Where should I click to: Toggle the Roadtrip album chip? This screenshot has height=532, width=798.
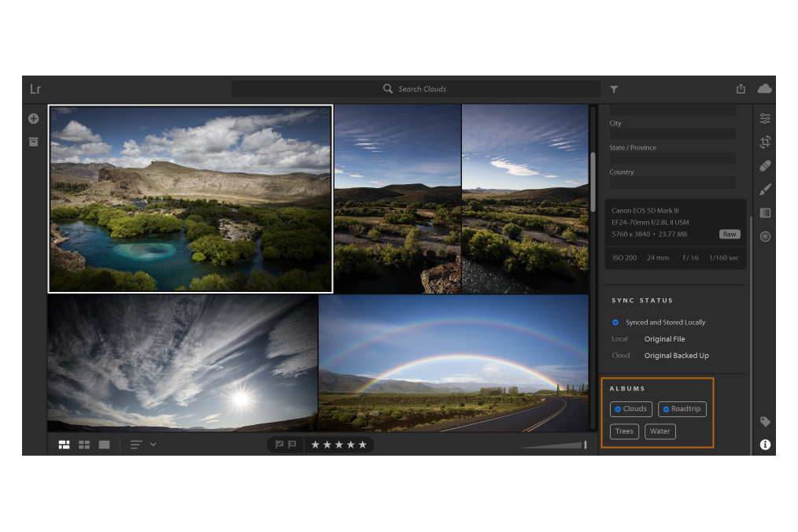(x=682, y=408)
